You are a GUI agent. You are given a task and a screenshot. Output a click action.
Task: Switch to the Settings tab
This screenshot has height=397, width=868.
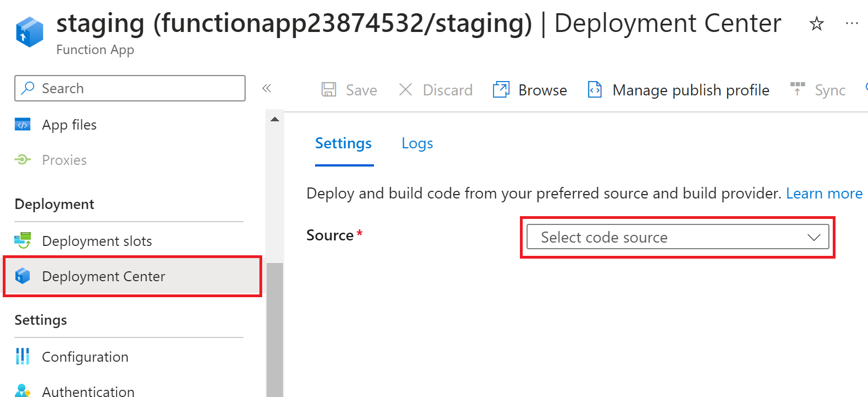click(344, 143)
